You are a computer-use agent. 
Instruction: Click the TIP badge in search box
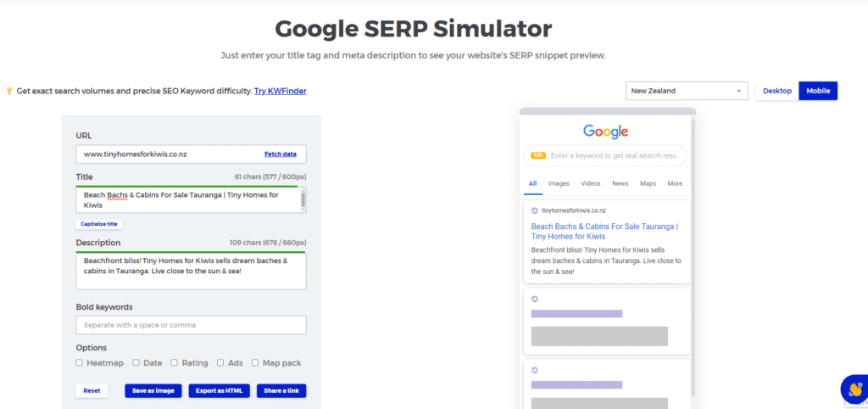[x=538, y=156]
